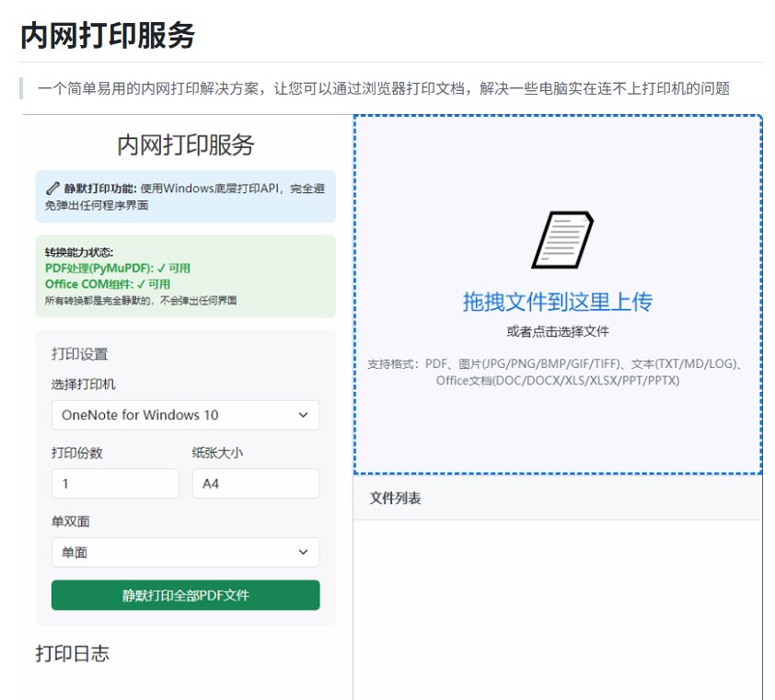Click PDF处理(PyMuPDF) status line

coord(118,269)
